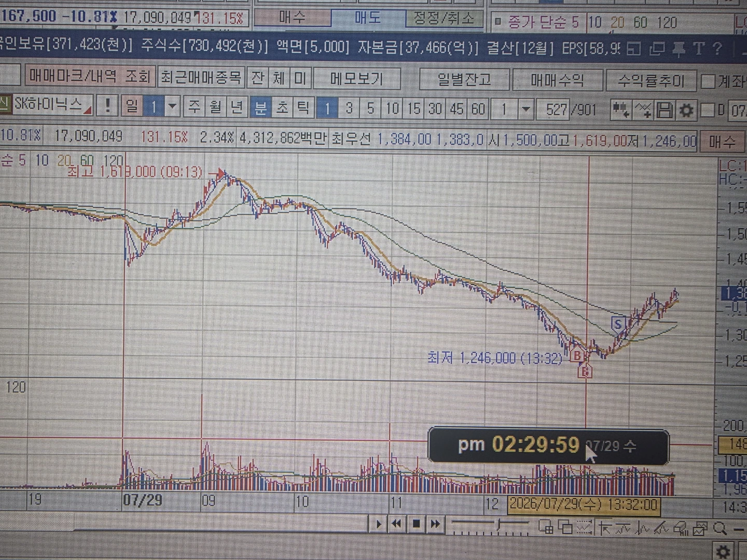Click the exclamation mark info icon

pos(107,106)
